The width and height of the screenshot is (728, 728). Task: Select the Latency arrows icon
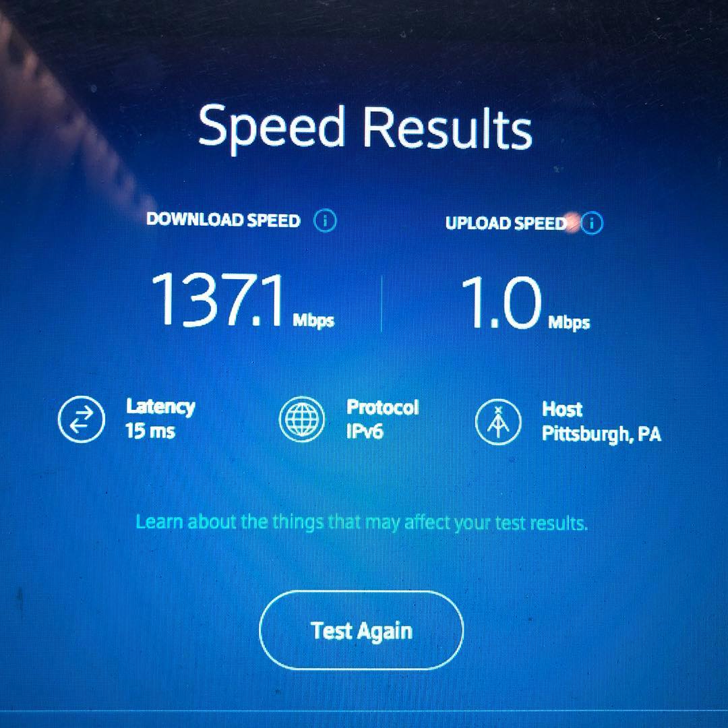tap(82, 419)
